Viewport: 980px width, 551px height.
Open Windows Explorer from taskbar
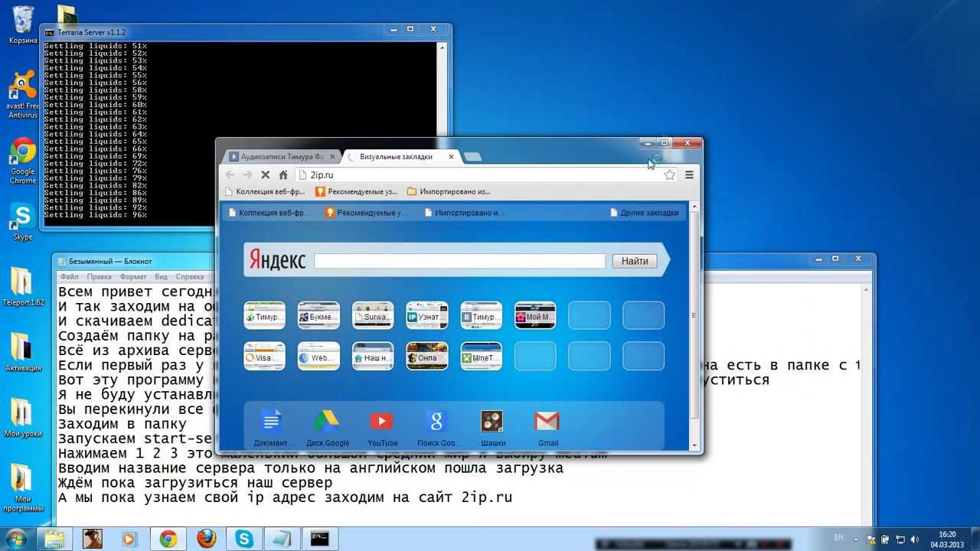coord(54,539)
